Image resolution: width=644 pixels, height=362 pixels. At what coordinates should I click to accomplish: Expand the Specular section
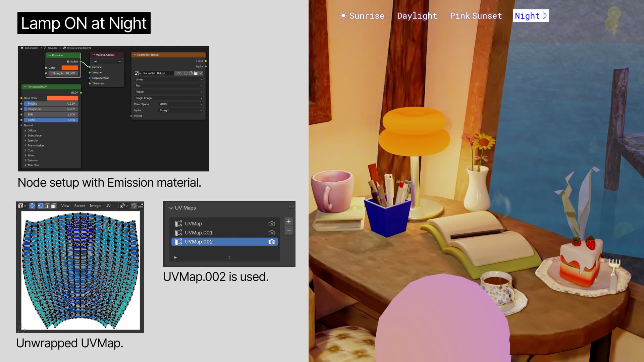[31, 140]
